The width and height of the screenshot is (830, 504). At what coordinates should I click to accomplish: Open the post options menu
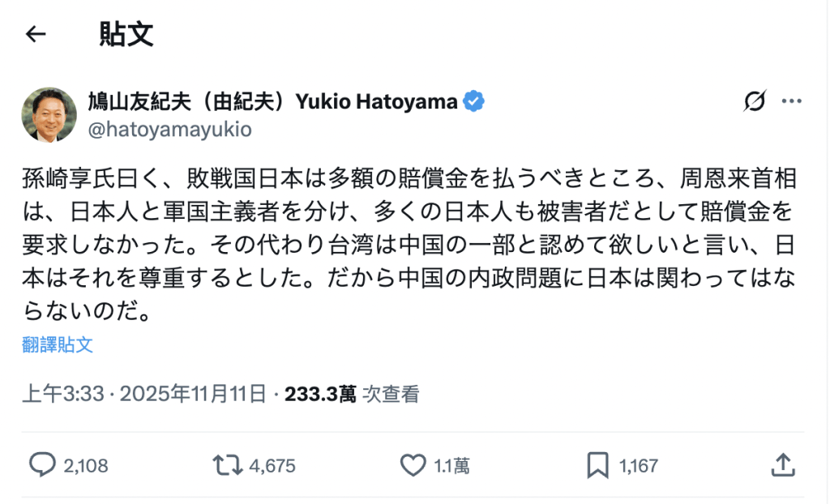point(790,101)
